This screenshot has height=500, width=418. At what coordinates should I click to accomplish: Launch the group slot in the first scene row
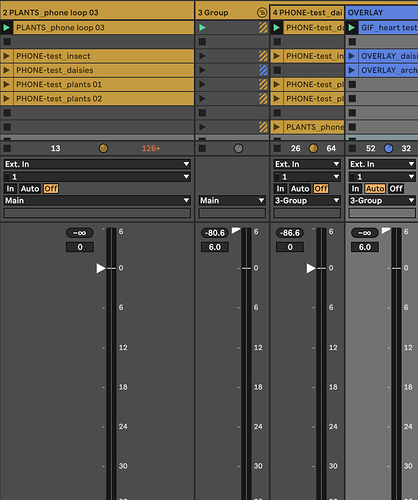tap(202, 28)
